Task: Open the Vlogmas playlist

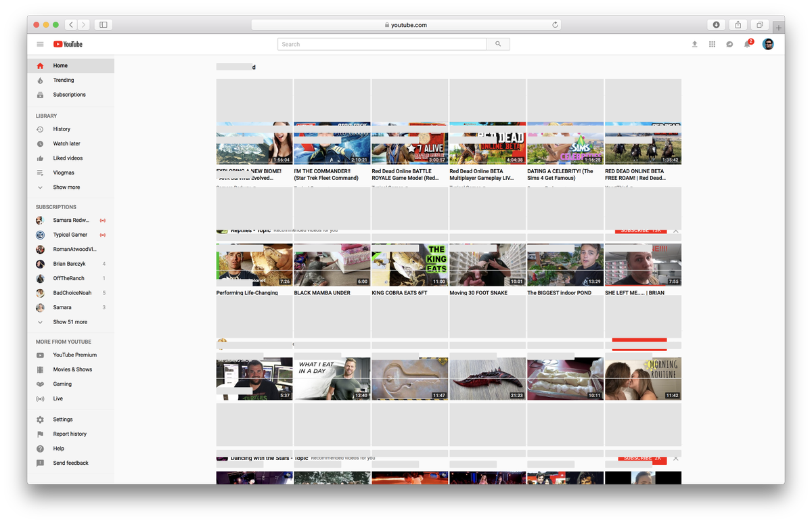Action: (x=70, y=173)
